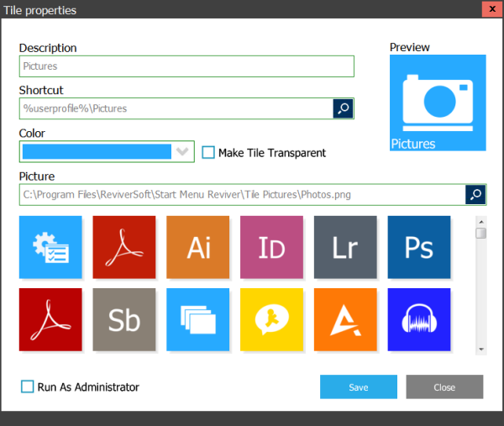
Task: Pick the Photoshop Ps tile icon
Action: pos(419,247)
